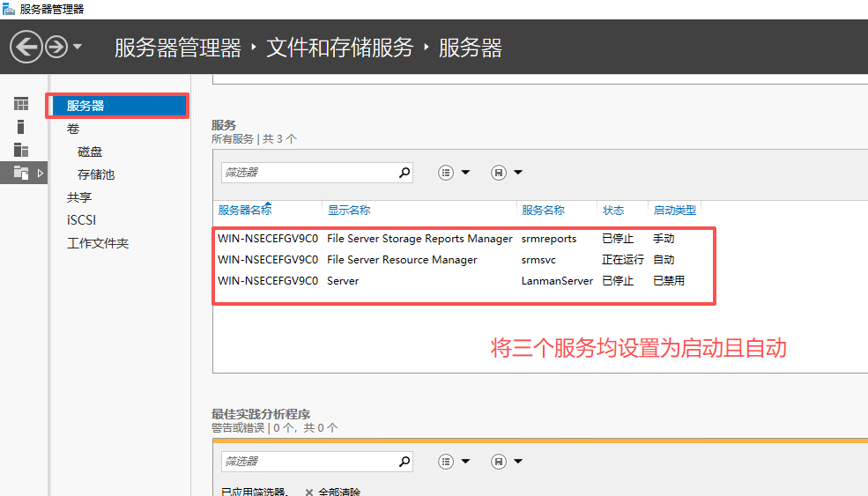The width and height of the screenshot is (868, 496).
Task: Go to 存储池 page
Action: [96, 174]
